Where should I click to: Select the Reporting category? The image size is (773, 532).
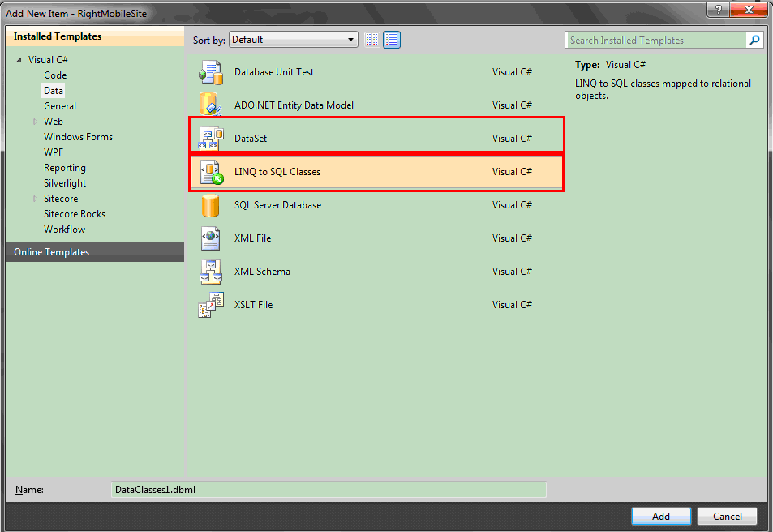tap(65, 168)
